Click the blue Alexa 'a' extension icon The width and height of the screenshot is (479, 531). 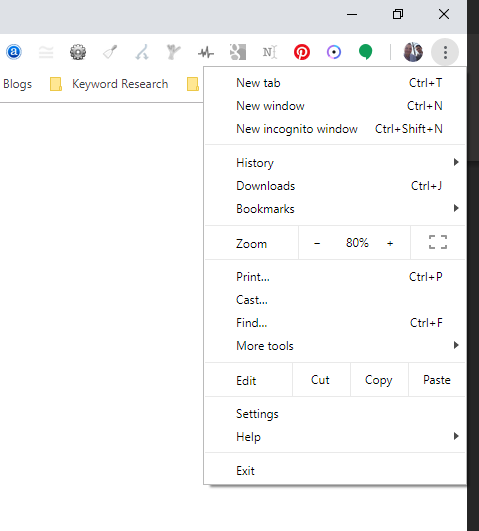14,52
